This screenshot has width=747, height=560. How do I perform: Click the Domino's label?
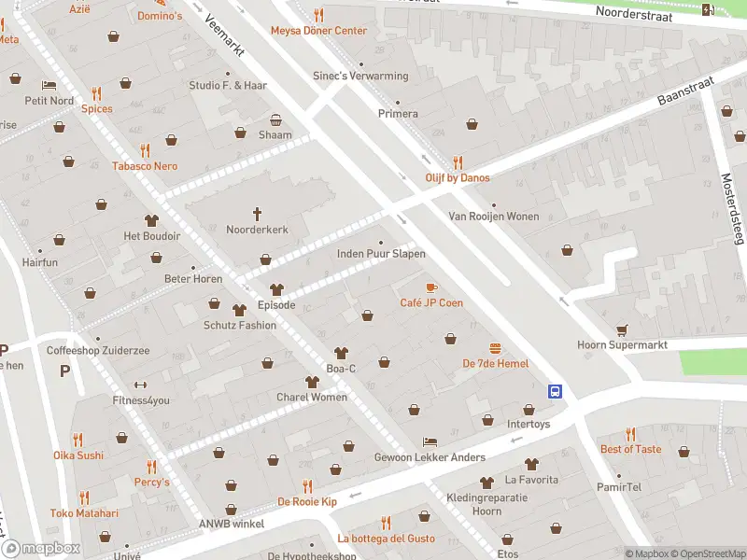(x=160, y=16)
